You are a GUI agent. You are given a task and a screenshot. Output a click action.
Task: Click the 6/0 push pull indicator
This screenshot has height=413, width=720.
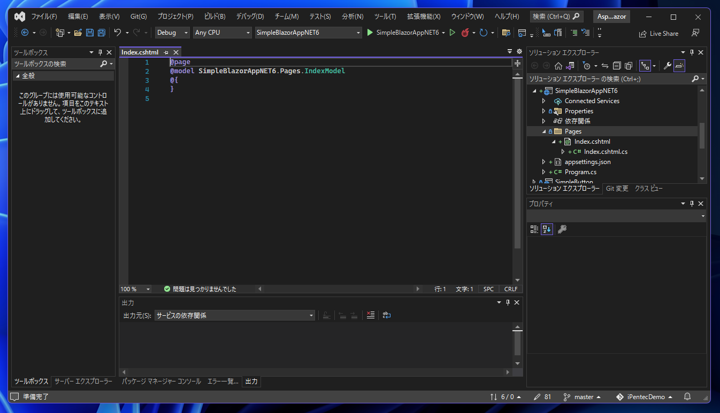(x=506, y=397)
